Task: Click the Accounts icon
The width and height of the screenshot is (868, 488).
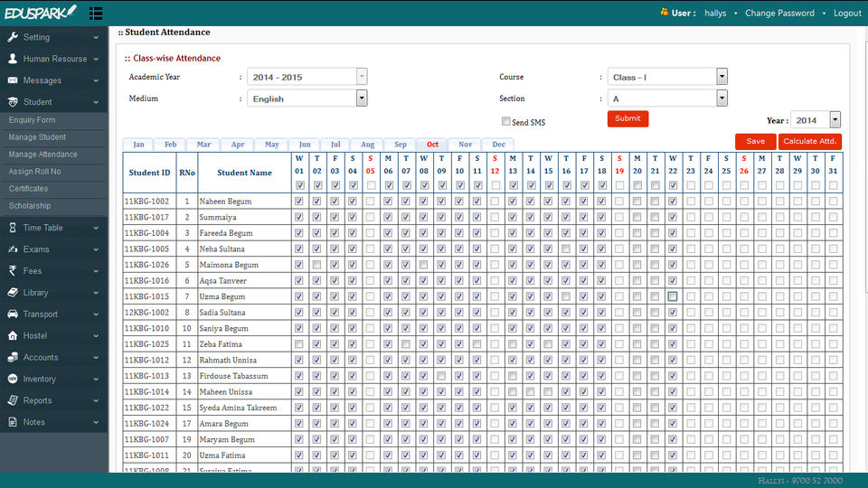Action: click(13, 357)
